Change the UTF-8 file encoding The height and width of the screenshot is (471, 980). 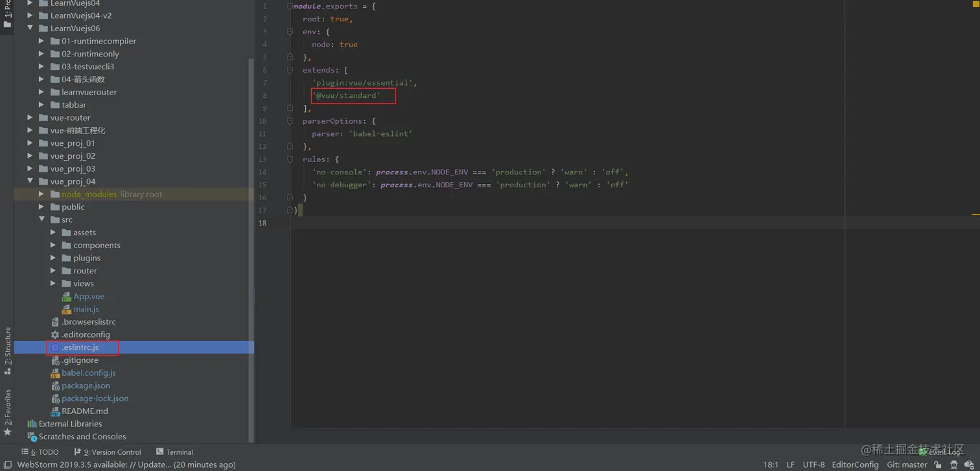pyautogui.click(x=813, y=465)
